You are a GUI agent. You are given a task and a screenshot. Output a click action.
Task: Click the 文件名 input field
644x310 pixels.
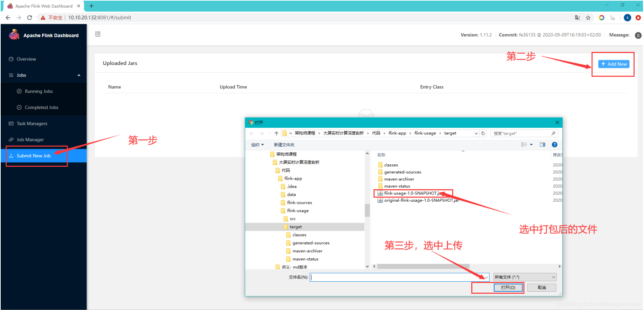coord(397,277)
